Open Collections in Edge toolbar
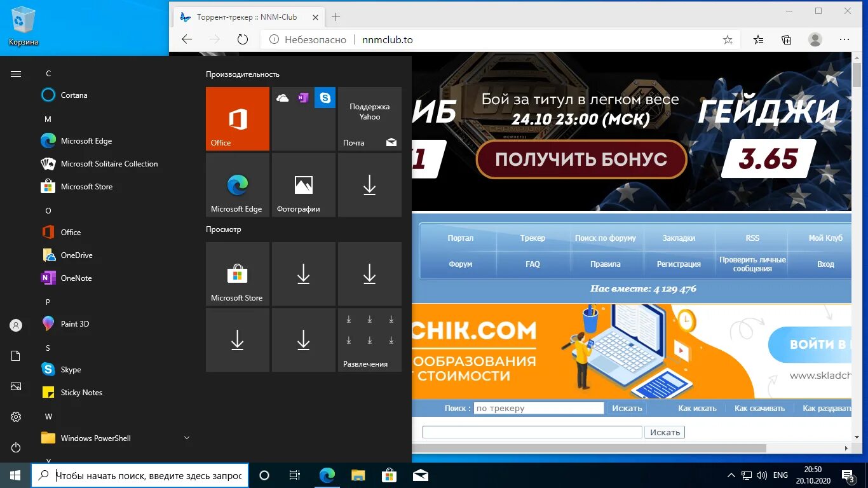The image size is (868, 488). click(x=787, y=39)
